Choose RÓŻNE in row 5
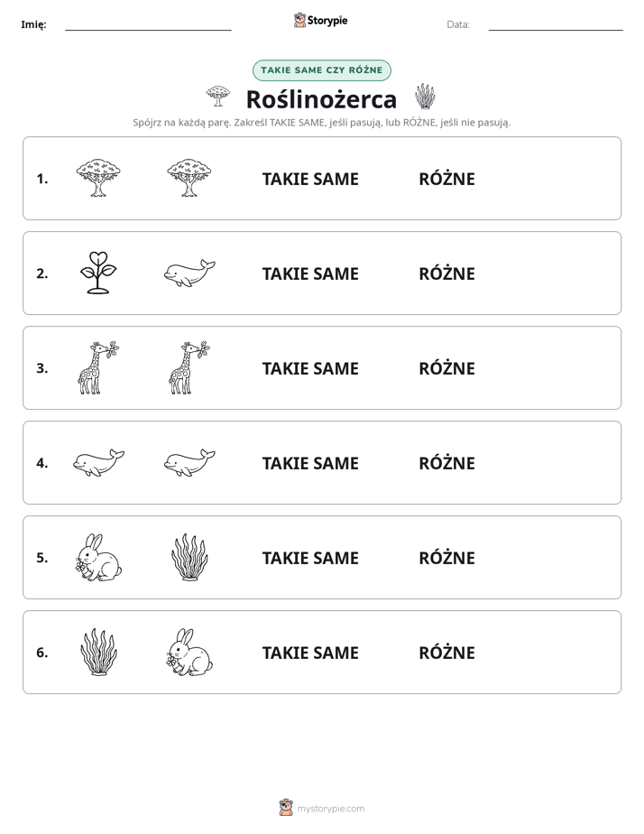 tap(446, 558)
